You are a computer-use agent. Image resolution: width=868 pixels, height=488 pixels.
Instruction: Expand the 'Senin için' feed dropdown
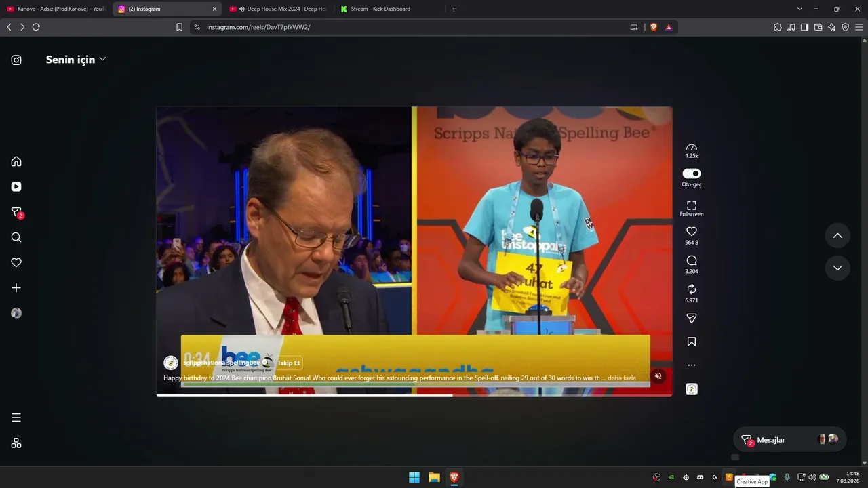click(76, 60)
